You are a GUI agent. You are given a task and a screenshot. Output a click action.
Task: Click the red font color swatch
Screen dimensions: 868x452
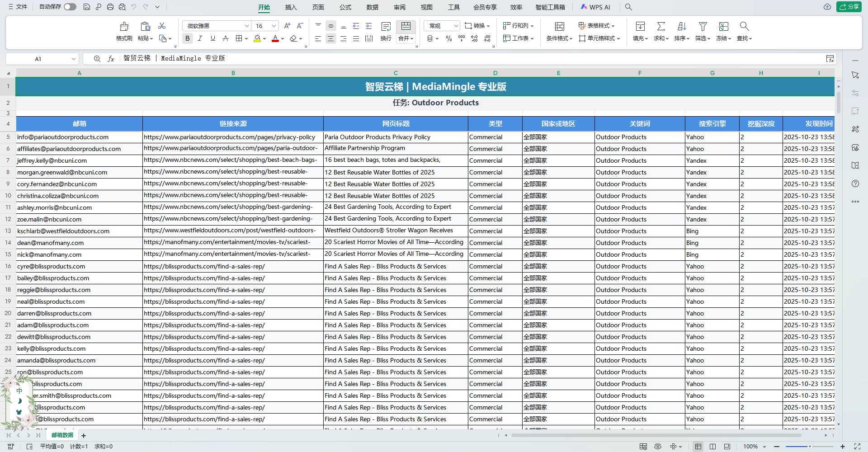tap(275, 38)
